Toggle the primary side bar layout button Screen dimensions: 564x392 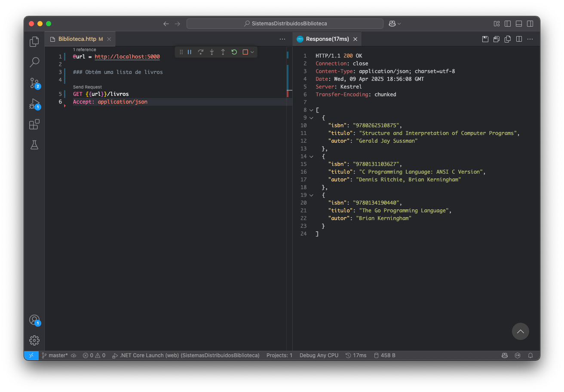point(508,24)
